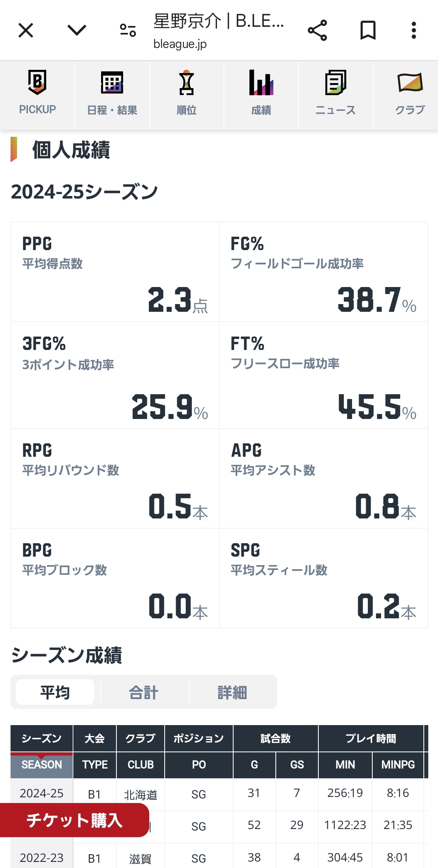The height and width of the screenshot is (868, 438).
Task: Open site settings tune icon
Action: pos(128,30)
